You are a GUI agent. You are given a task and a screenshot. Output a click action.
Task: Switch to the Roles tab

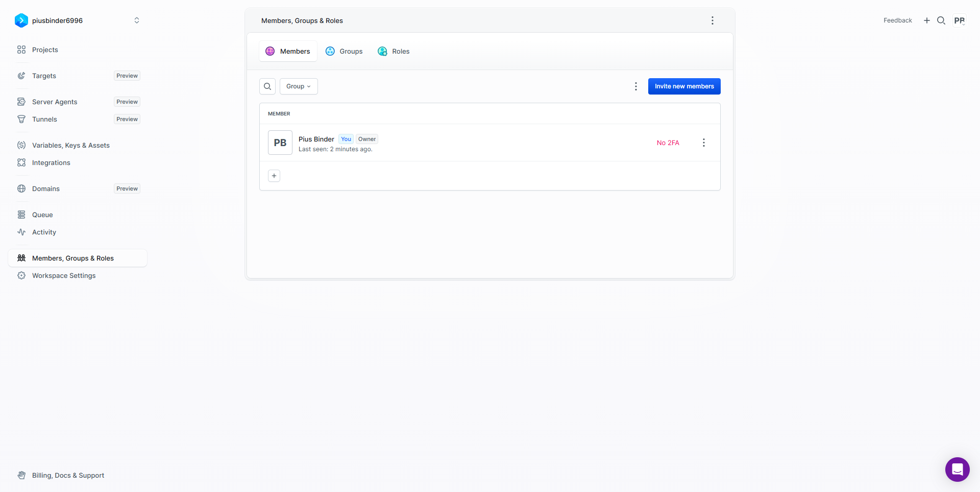point(394,51)
